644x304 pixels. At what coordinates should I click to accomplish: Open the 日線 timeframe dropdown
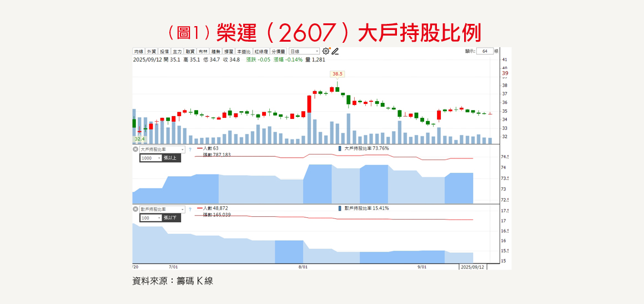304,52
